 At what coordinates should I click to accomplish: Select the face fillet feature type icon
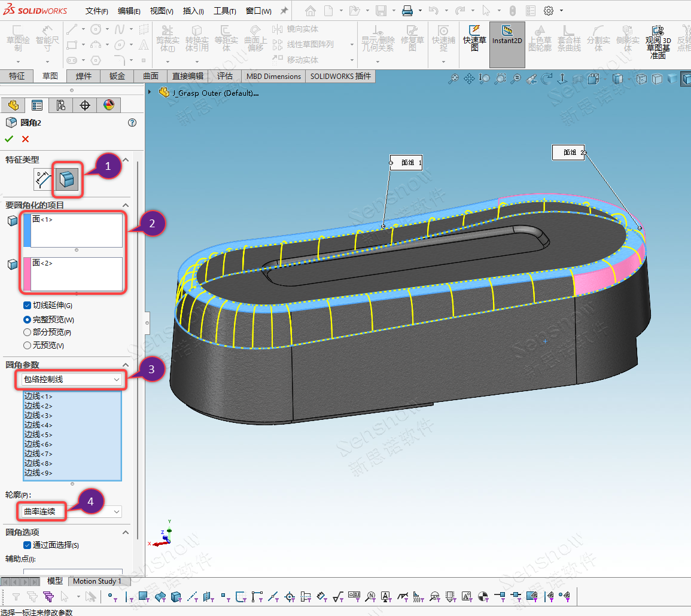pyautogui.click(x=66, y=179)
